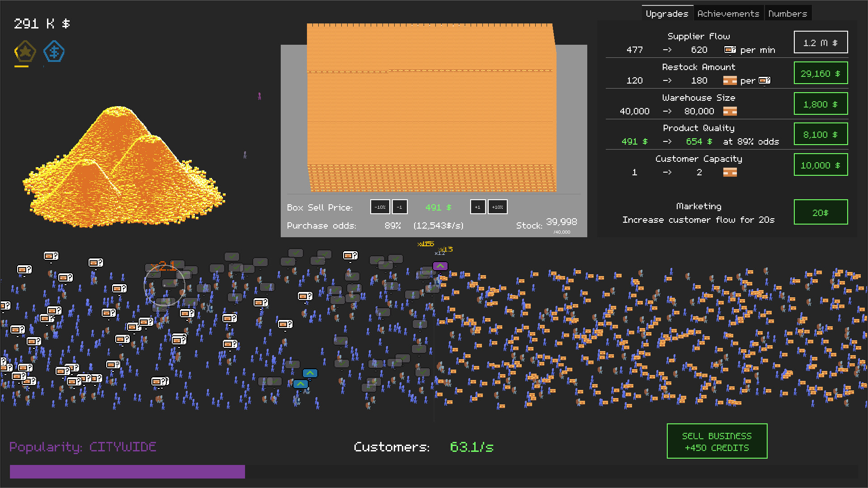Buy the Supplier Flow upgrade for 1.2 M

pyautogui.click(x=820, y=42)
